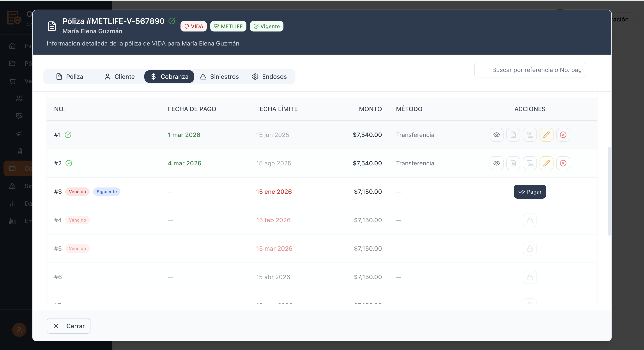Click the Cerrar button
The height and width of the screenshot is (350, 644).
pos(69,326)
